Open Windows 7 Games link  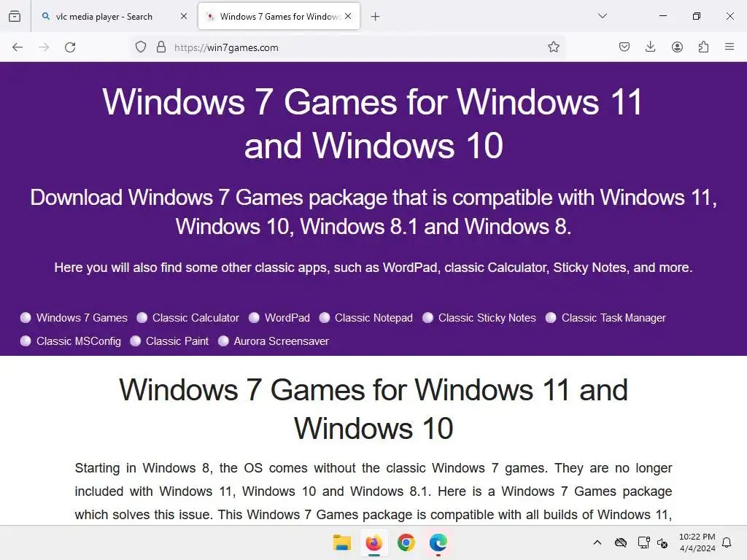click(x=82, y=318)
